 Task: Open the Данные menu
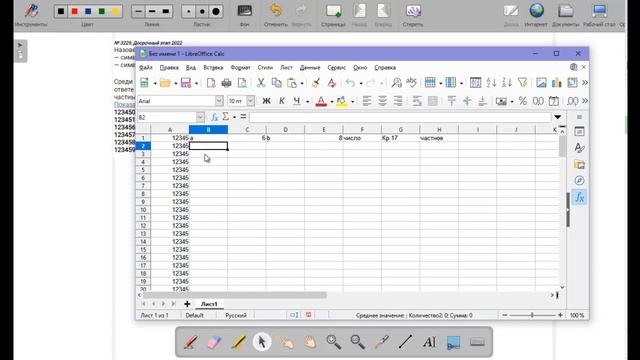coord(310,68)
